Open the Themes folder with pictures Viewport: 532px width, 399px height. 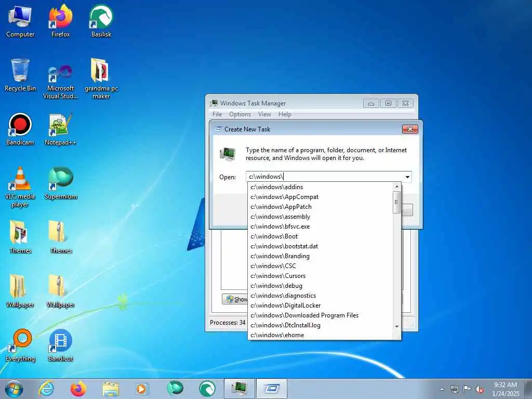[x=20, y=237]
